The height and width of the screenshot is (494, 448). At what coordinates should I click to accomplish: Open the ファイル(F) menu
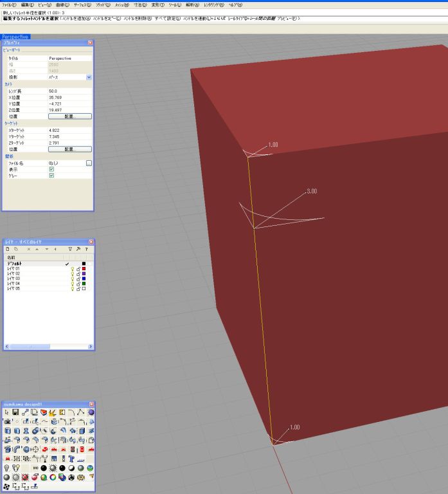(x=9, y=5)
